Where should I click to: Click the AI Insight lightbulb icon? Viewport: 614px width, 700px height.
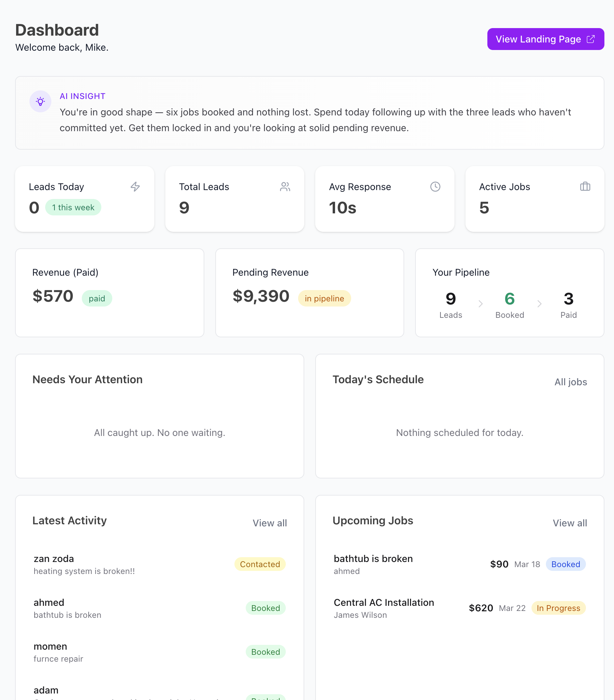pos(40,101)
